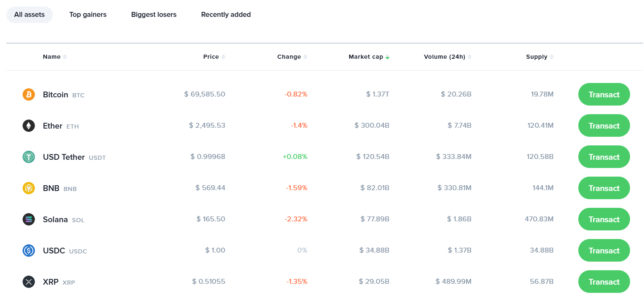Click the Name column header label
Viewport: 644px width, 299px height.
52,57
